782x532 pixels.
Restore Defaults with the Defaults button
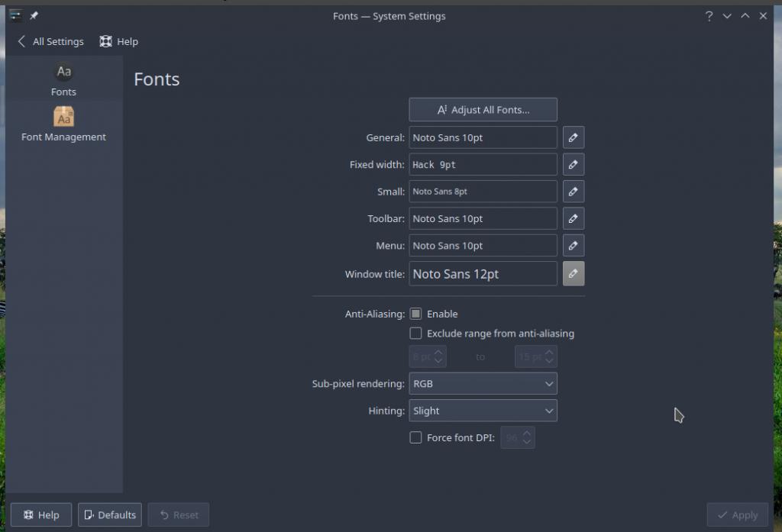click(x=110, y=514)
